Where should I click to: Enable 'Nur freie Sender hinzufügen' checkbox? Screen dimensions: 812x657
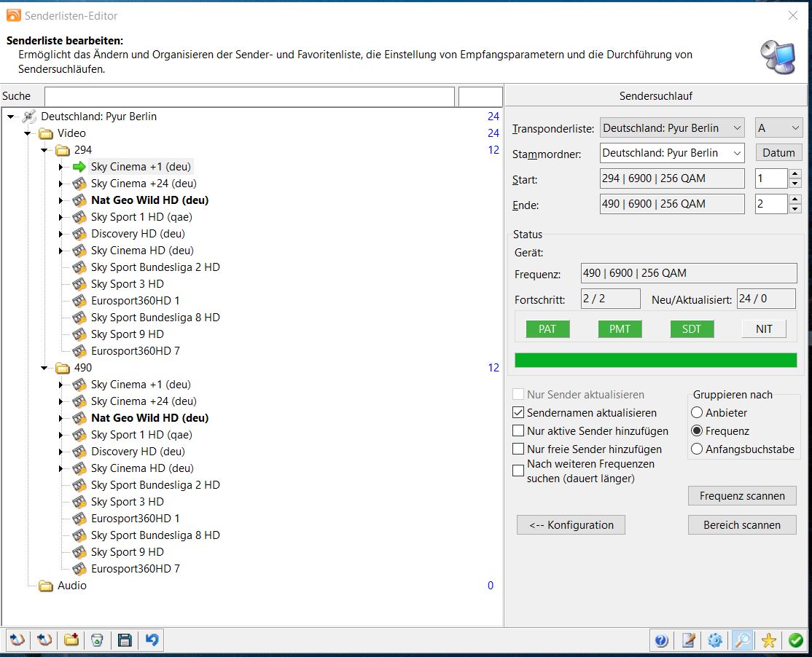click(x=518, y=449)
